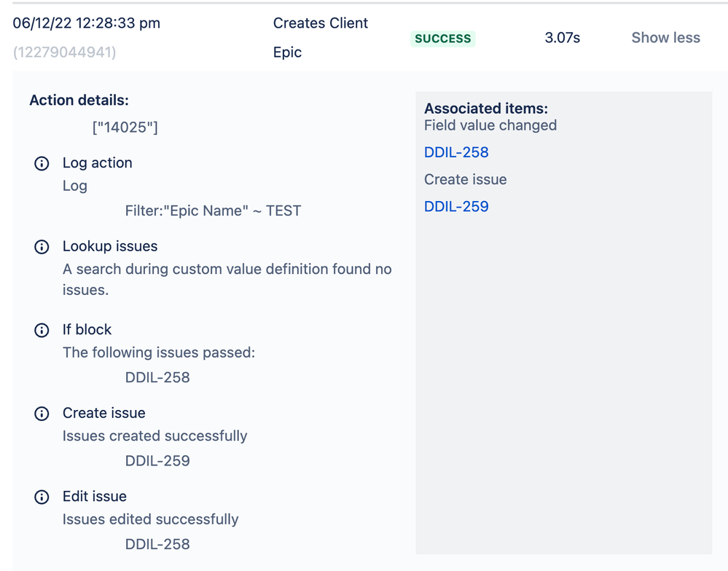The image size is (728, 571).
Task: Click the Filter "Epic Name" ~ TEST log text
Action: [x=213, y=211]
